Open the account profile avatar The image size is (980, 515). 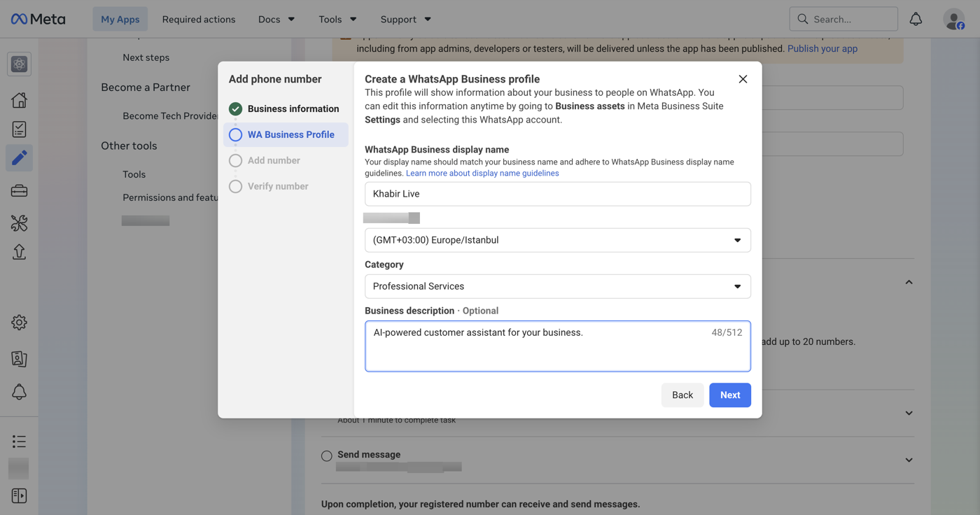click(x=954, y=19)
